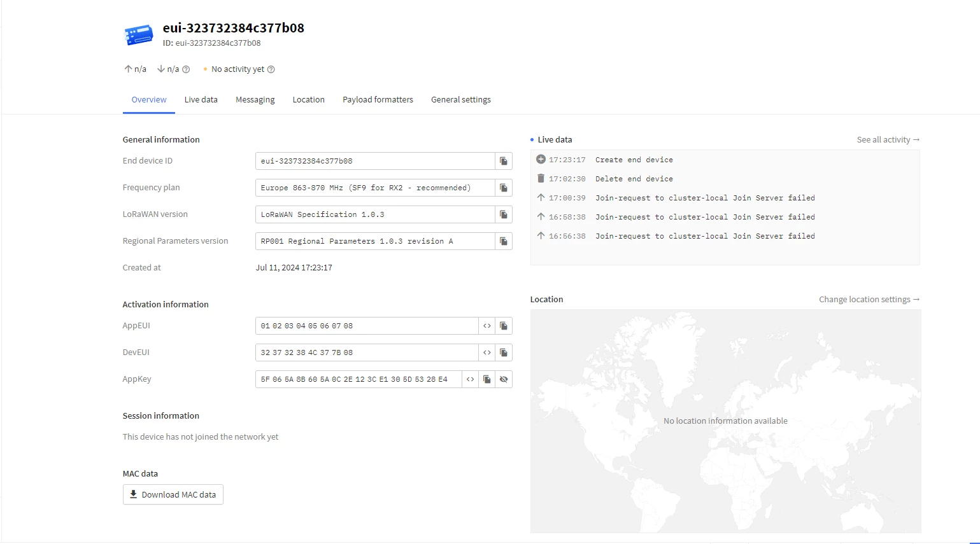Click the downlink count arrow n/a
The image size is (980, 544).
[161, 69]
